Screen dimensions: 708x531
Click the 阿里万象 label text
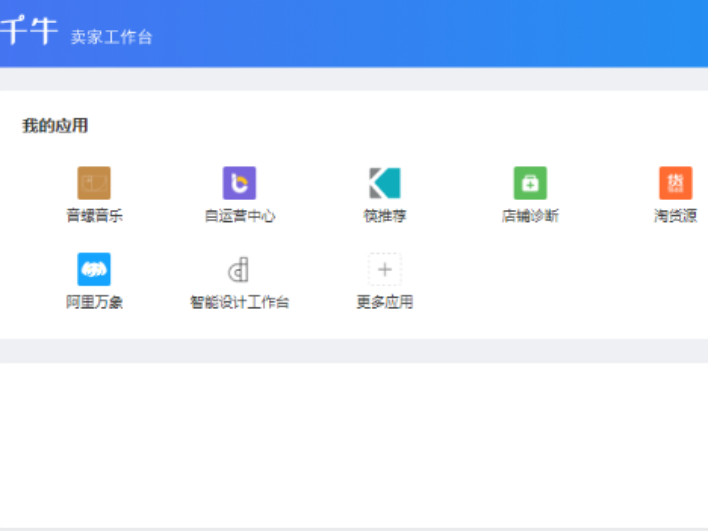coord(94,302)
